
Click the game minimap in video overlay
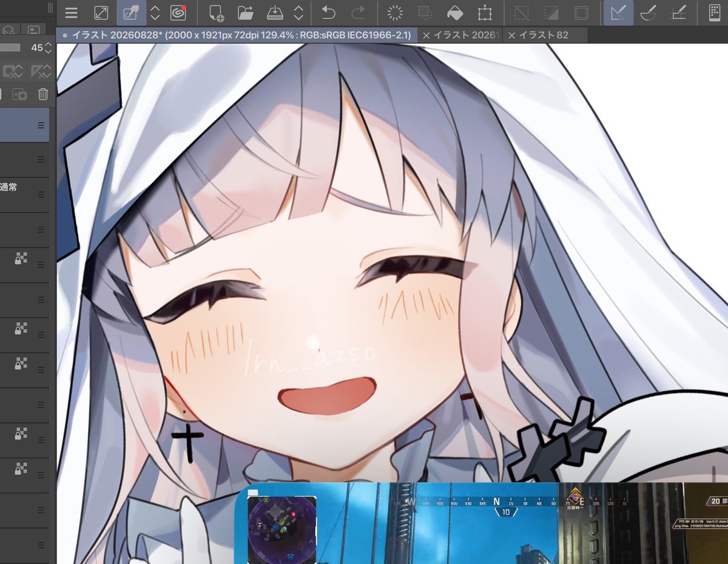coord(281,529)
